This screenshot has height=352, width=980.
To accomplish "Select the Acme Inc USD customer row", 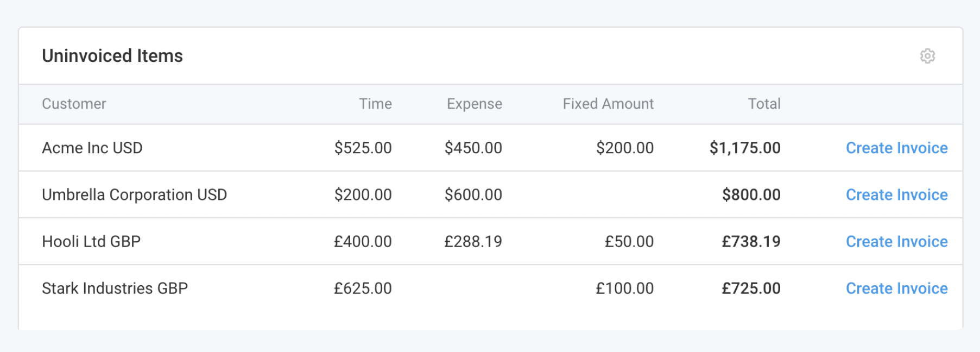I will [x=92, y=148].
